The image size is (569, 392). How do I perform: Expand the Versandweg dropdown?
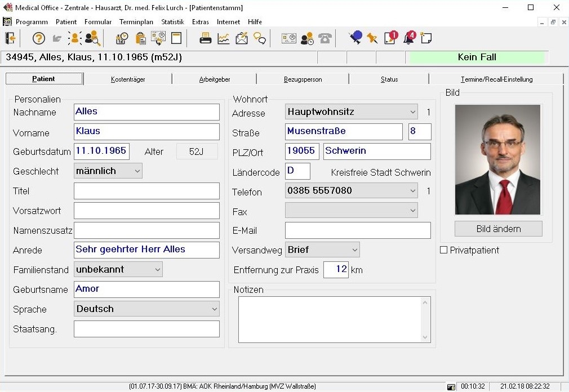click(x=354, y=250)
